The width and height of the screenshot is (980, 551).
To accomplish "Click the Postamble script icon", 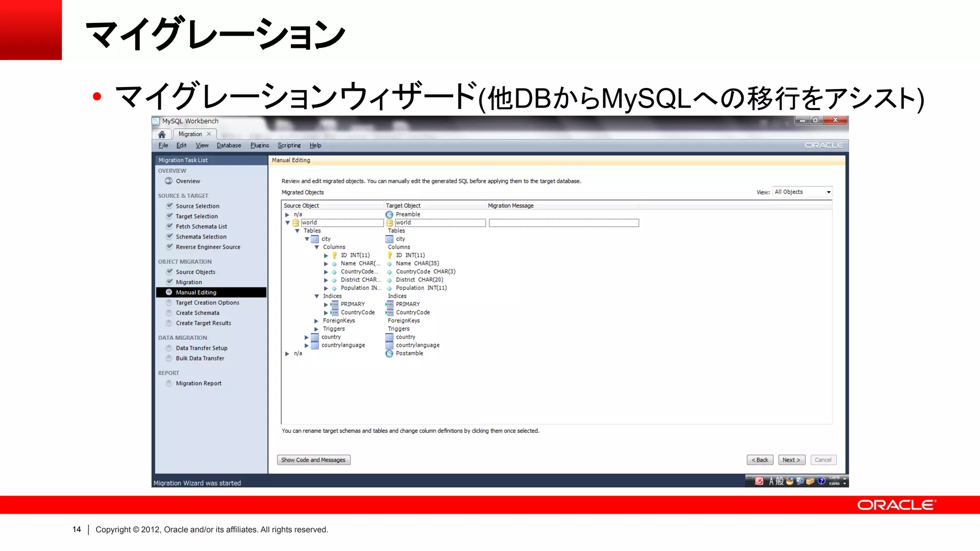I will (x=390, y=353).
